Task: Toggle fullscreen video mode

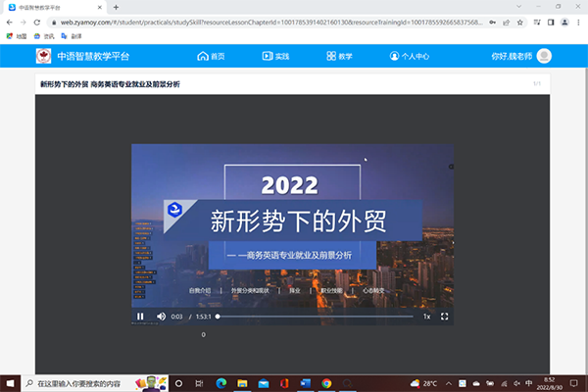Action: pos(444,317)
